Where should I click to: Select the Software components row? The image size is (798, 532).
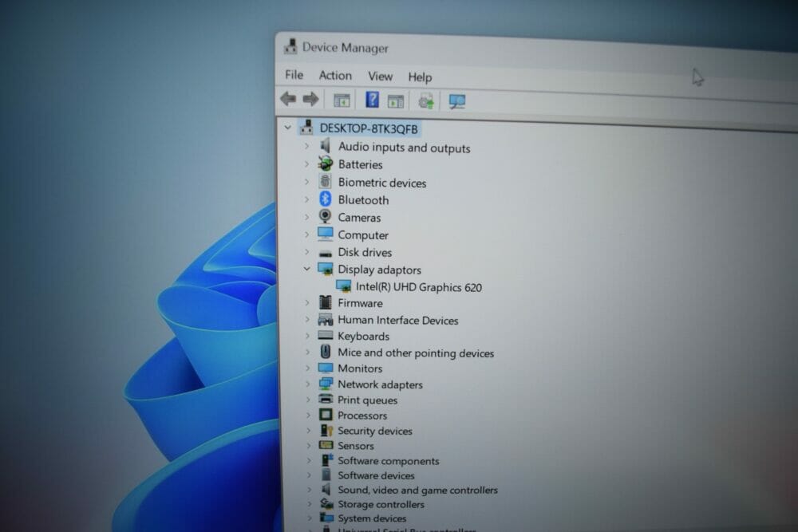pos(389,461)
